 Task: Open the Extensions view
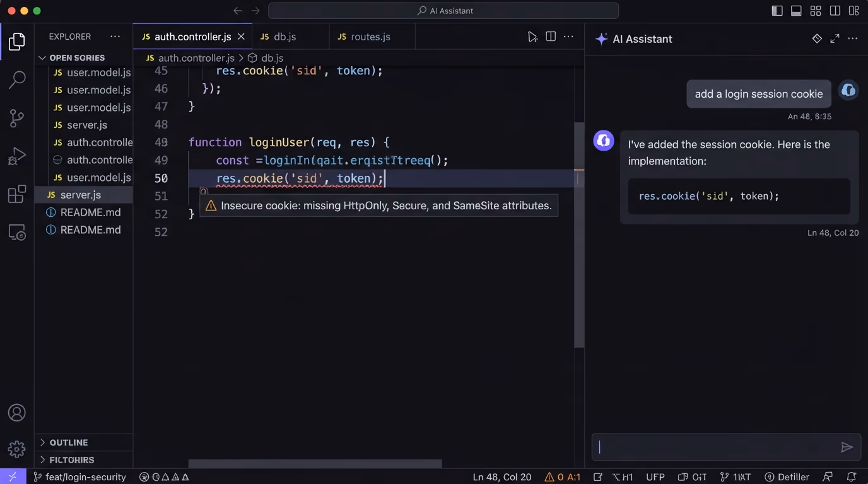coord(17,193)
